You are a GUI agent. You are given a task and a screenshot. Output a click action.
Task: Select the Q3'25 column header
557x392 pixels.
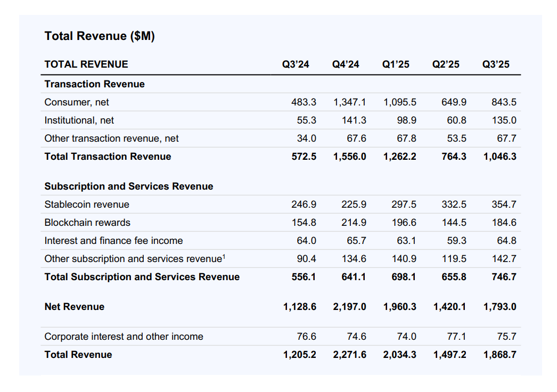tap(496, 64)
